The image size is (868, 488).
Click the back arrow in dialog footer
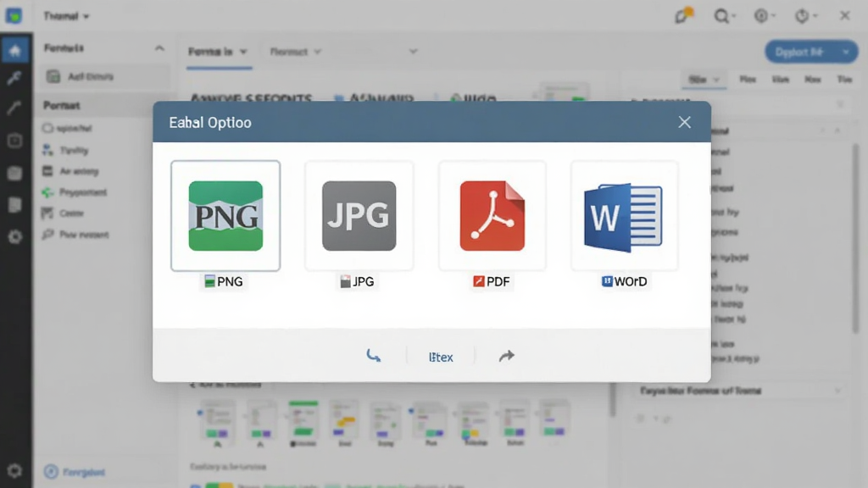point(374,356)
